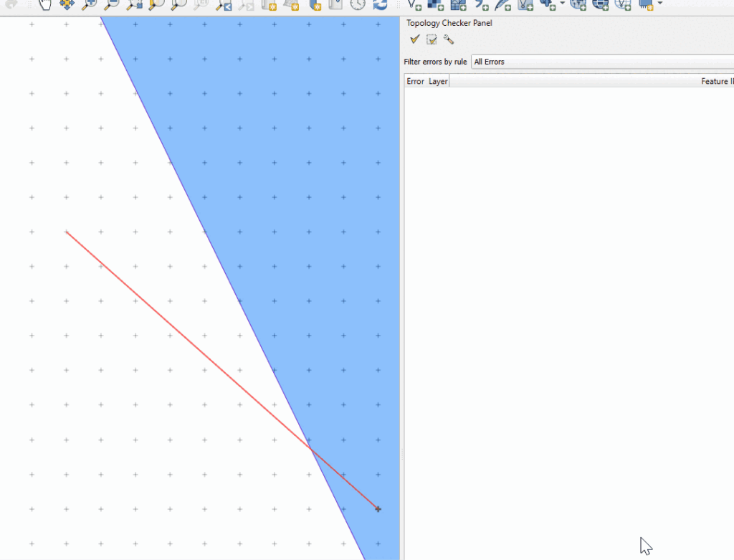
Task: Expand the add layer dropdown arrow
Action: (x=562, y=4)
